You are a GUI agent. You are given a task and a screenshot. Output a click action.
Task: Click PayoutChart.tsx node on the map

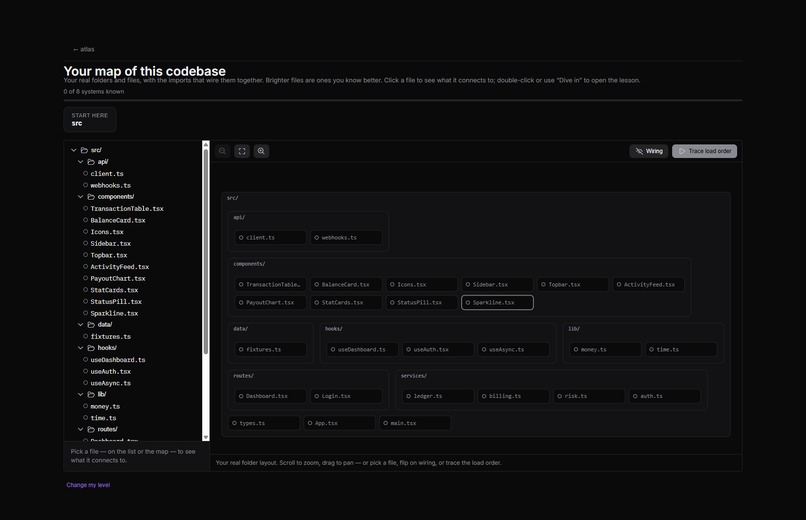pyautogui.click(x=270, y=303)
